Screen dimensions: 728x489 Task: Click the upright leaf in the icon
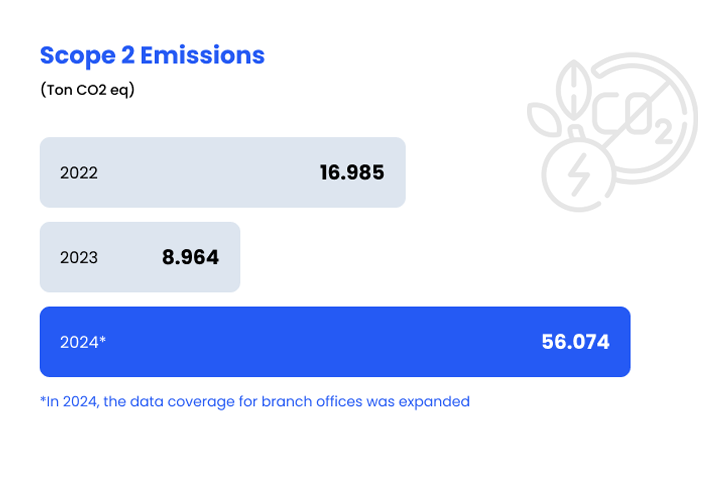574,89
